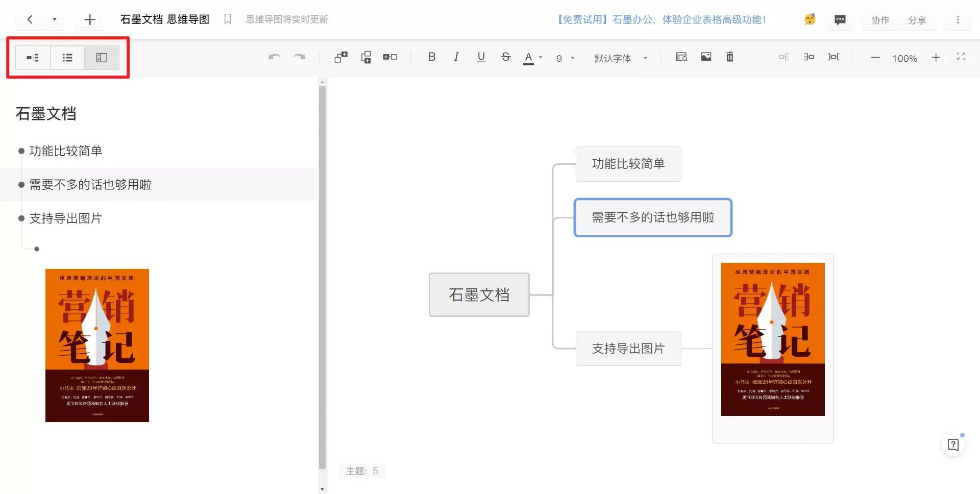Insert a child topic node
The height and width of the screenshot is (494, 980).
340,57
